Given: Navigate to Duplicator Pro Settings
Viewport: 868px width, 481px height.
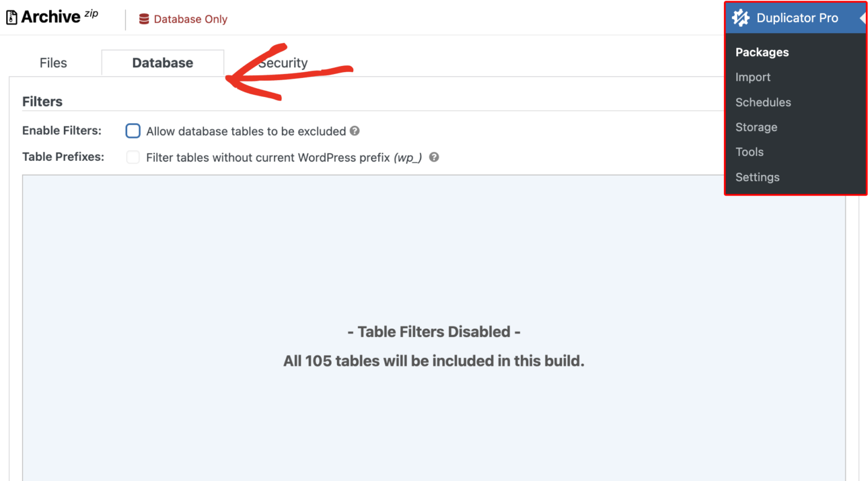Looking at the screenshot, I should [757, 177].
